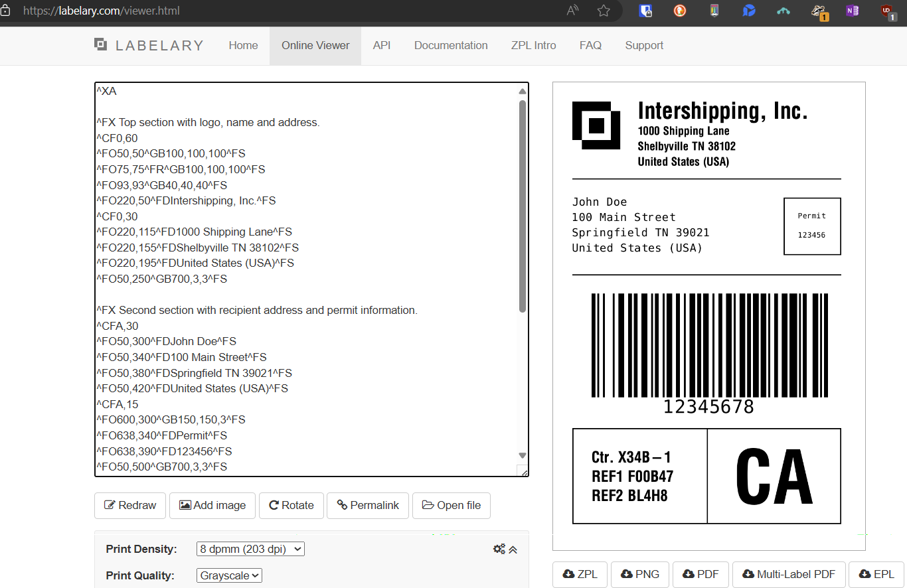Open the extension icon with orange badge

[x=819, y=11]
